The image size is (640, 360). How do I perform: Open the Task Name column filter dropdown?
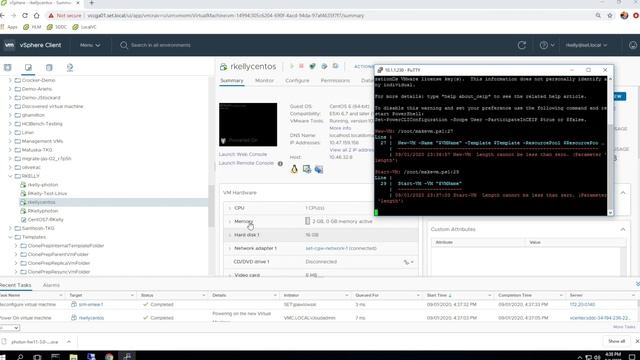coord(61,295)
